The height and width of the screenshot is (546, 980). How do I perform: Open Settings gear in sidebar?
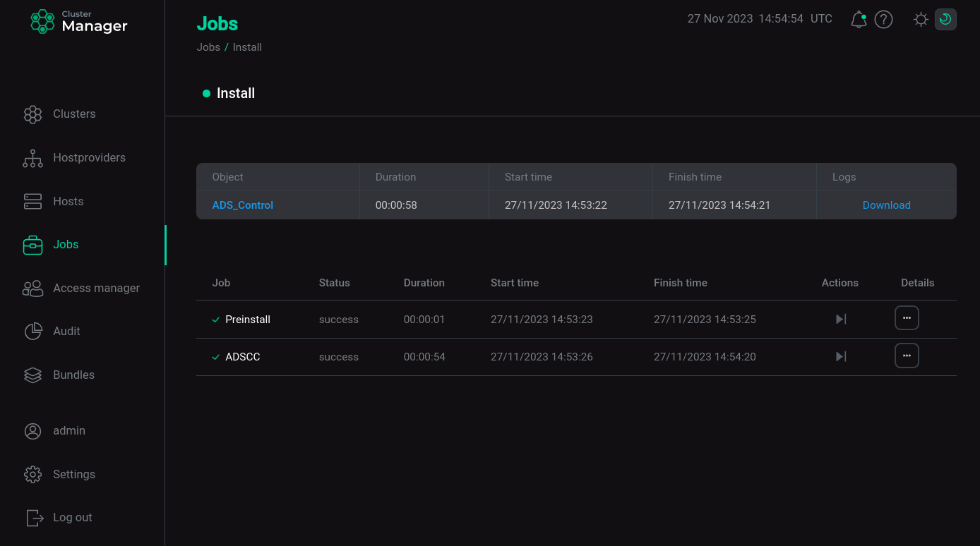[x=33, y=475]
